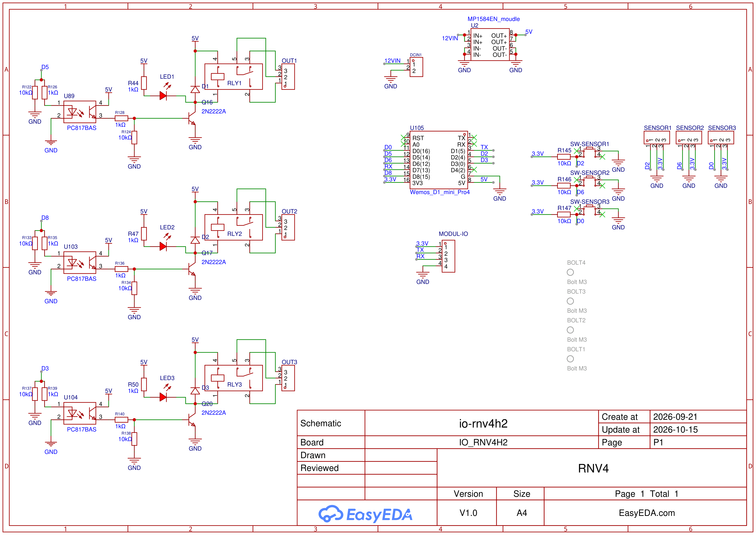Click the R145 resistor symbol

coord(564,156)
